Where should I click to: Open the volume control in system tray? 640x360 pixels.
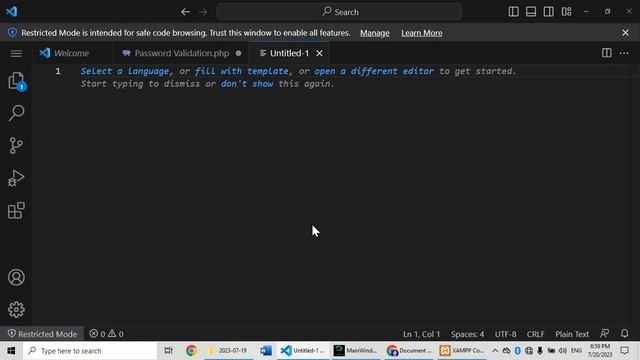(562, 351)
